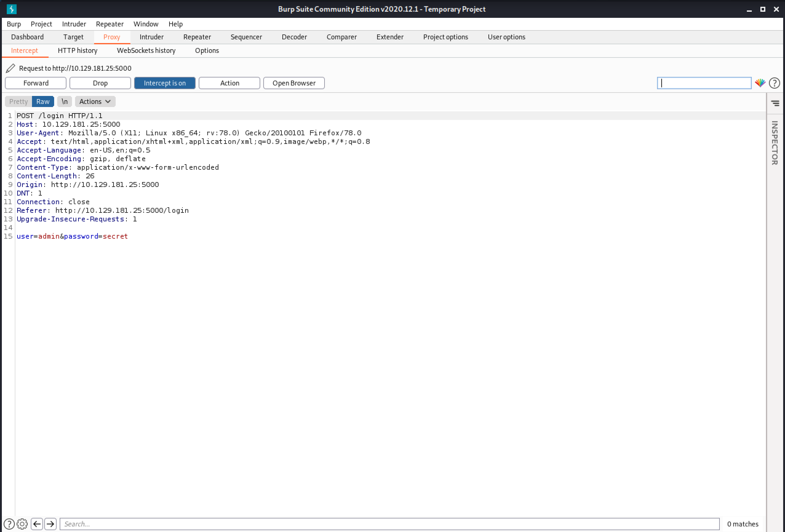This screenshot has height=532, width=785.
Task: Open search settings gear icon
Action: (x=22, y=524)
